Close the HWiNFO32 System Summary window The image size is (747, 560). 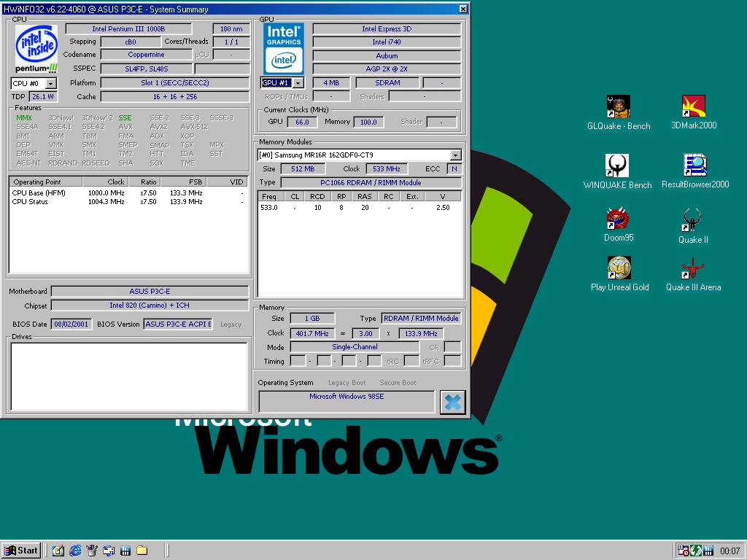coord(463,9)
